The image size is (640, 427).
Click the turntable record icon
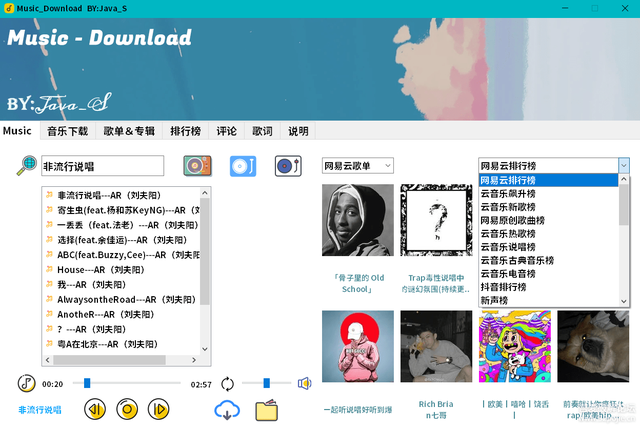[x=288, y=166]
